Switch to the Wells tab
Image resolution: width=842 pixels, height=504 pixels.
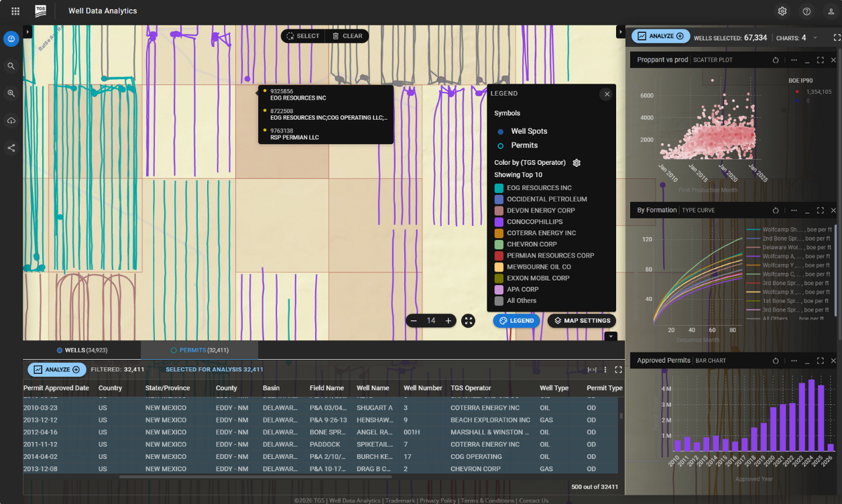click(82, 351)
